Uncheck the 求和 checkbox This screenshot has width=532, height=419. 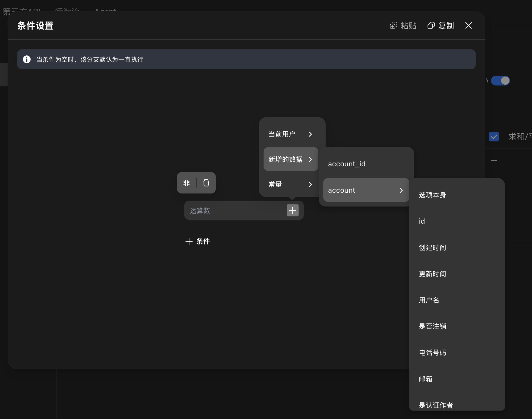[x=494, y=137]
